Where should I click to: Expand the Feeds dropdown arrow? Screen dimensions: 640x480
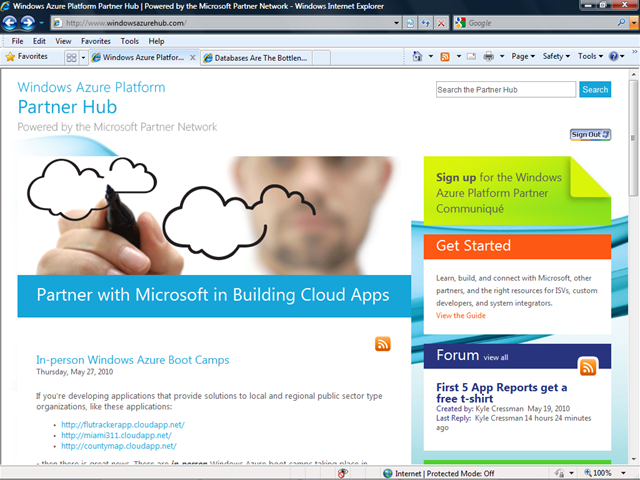pos(458,56)
